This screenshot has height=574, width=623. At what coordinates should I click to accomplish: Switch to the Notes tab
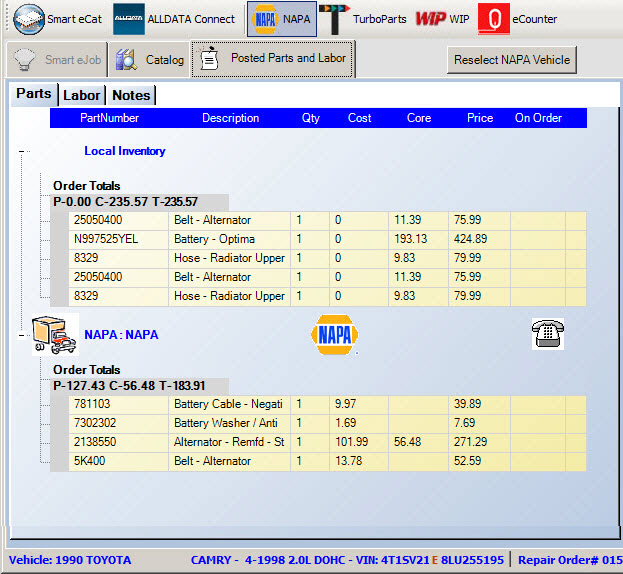131,95
